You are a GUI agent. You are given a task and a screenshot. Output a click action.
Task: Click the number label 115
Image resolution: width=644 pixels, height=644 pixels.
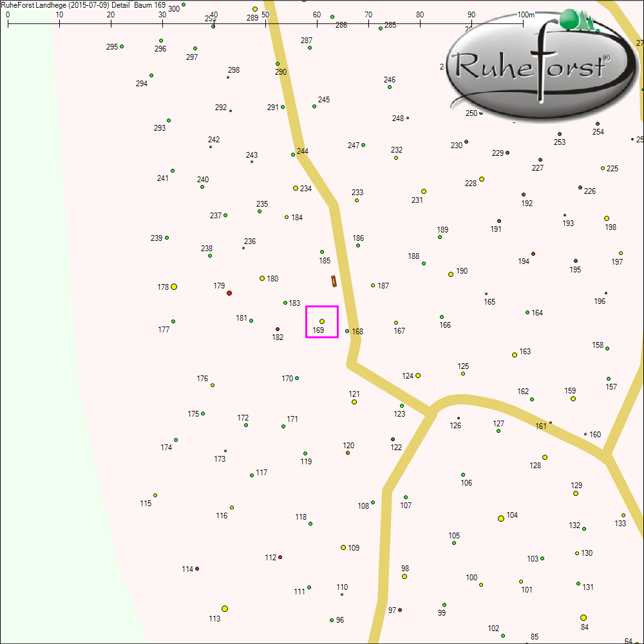tap(146, 504)
